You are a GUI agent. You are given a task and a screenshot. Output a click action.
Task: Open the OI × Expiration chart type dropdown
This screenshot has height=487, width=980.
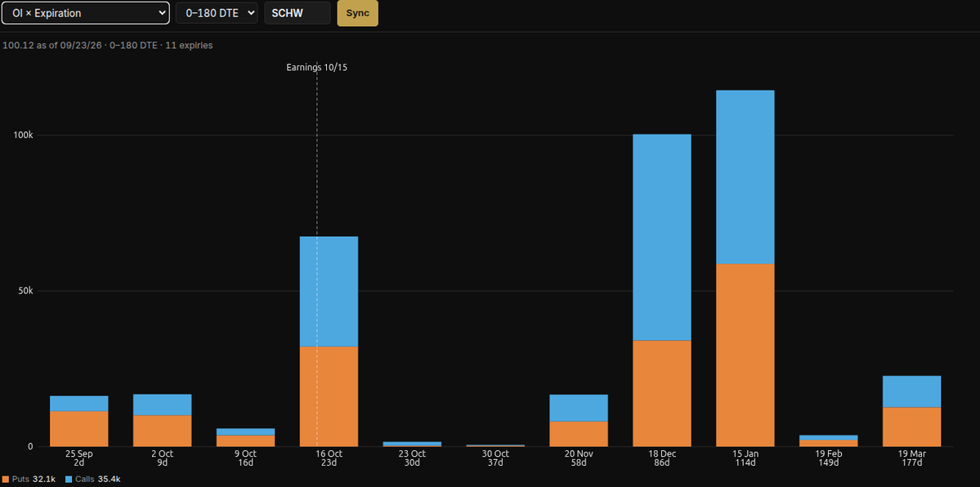(85, 12)
